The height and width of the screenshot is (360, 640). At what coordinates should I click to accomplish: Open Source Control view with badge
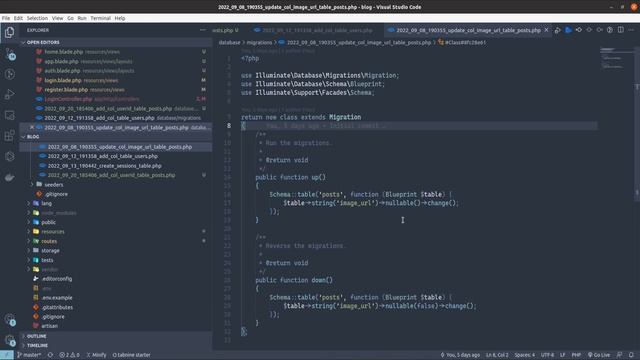click(x=10, y=53)
